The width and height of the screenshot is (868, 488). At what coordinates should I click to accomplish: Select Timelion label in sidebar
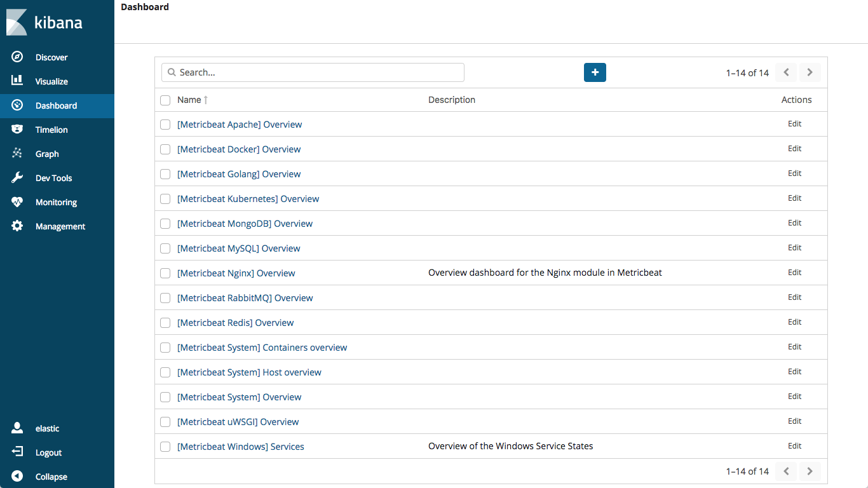coord(51,130)
